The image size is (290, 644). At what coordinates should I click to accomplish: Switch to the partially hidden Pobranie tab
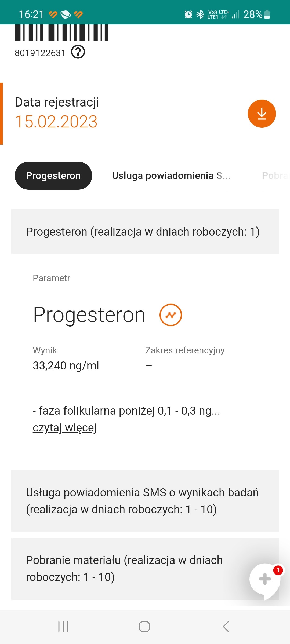pos(275,176)
